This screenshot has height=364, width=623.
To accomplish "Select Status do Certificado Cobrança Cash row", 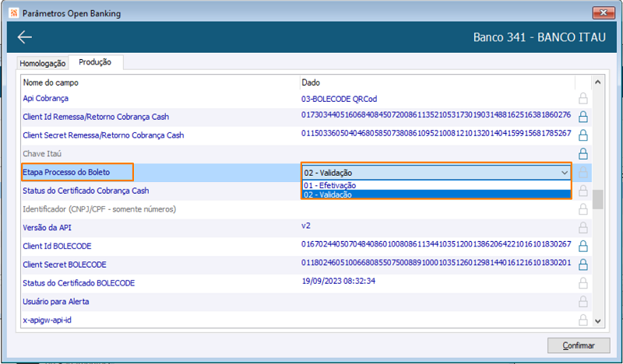I will (x=86, y=191).
